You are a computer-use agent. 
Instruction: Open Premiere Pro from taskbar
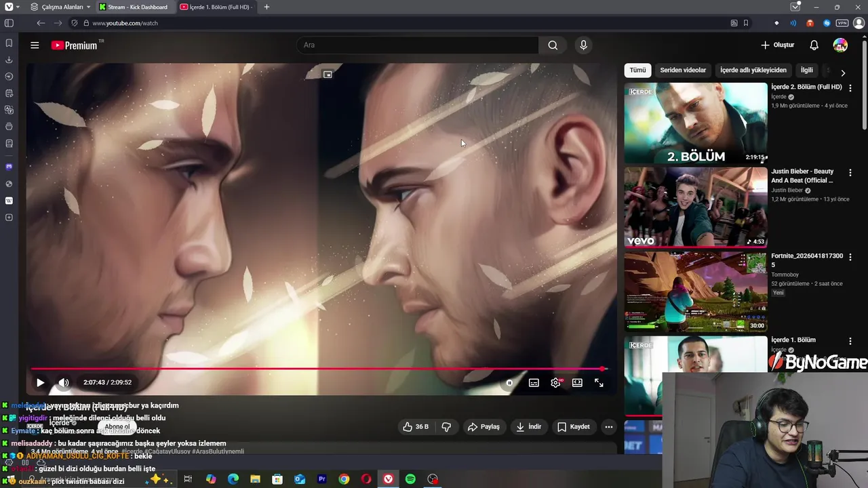pos(321,479)
